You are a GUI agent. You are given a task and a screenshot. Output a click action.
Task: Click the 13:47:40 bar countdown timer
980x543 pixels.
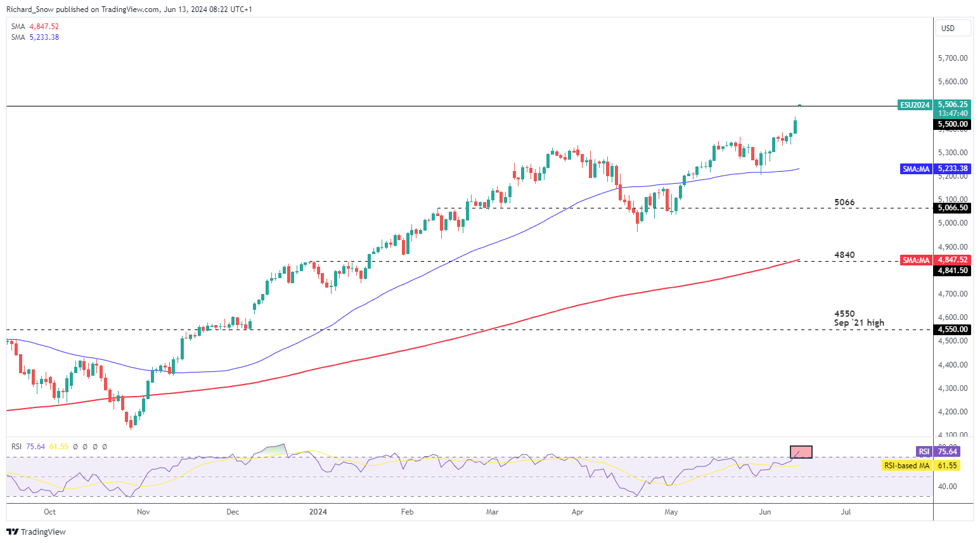(953, 113)
